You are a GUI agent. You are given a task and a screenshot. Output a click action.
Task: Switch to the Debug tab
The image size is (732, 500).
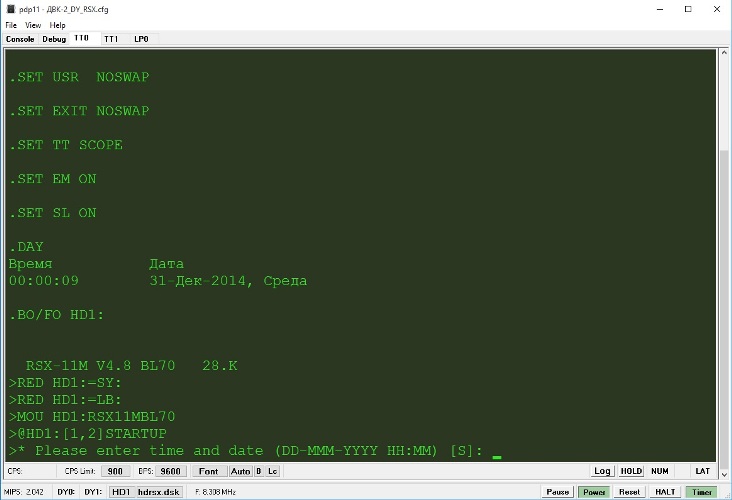click(54, 39)
